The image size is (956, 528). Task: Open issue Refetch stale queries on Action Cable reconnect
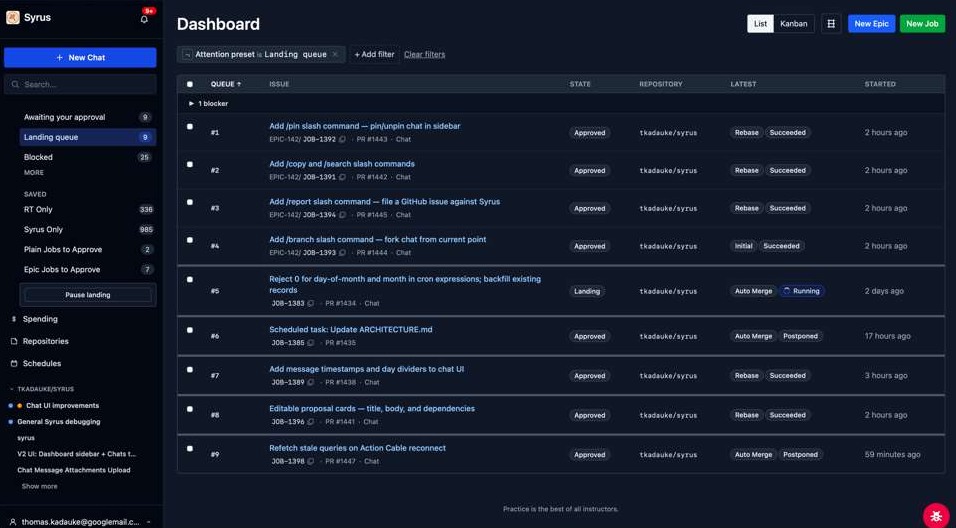pyautogui.click(x=357, y=448)
